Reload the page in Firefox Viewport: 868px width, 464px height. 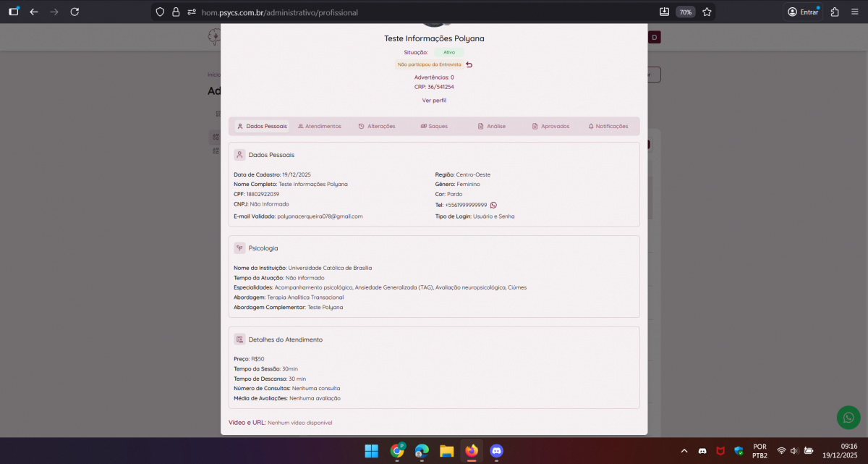pos(75,12)
